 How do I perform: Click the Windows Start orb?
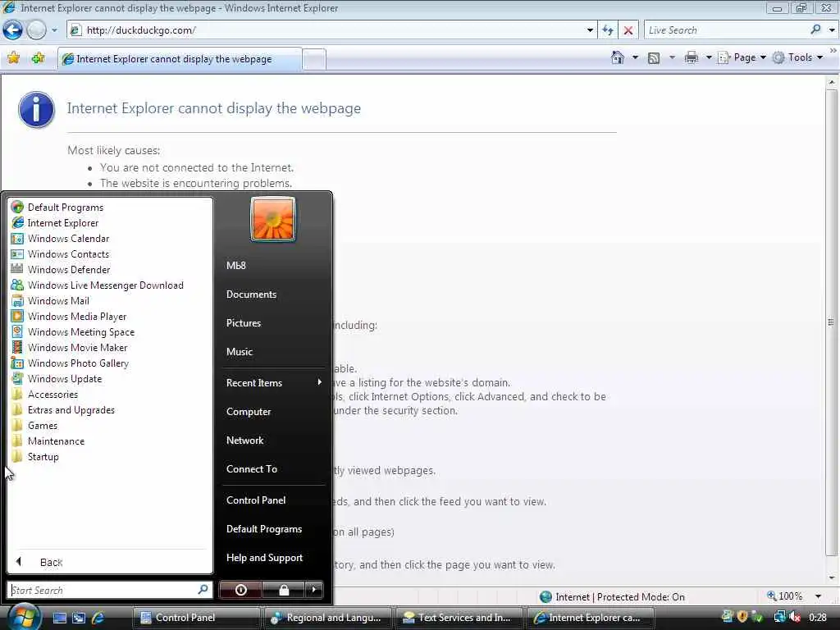click(23, 617)
